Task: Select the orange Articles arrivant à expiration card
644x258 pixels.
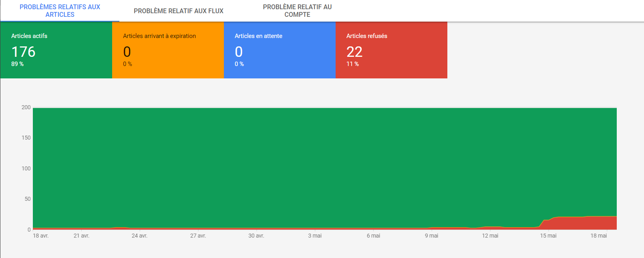Action: click(x=168, y=50)
